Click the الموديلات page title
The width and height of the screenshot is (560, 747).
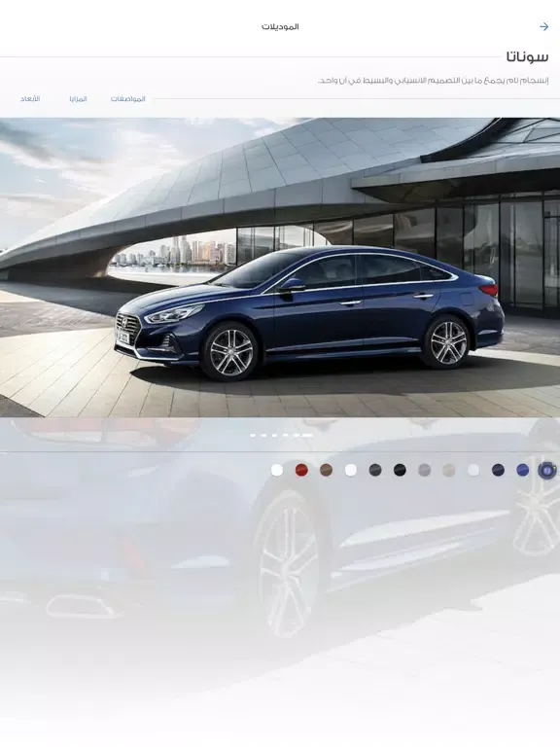click(280, 26)
